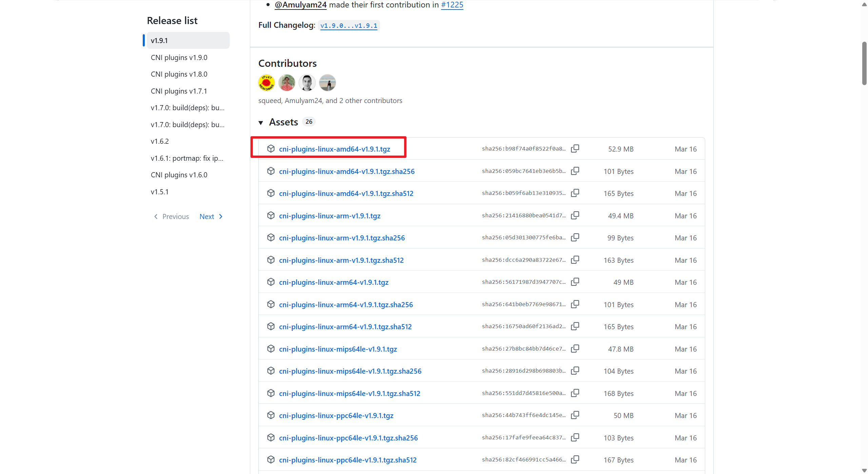This screenshot has width=868, height=474.
Task: Open CNI plugins v1.9.0 release
Action: [179, 57]
